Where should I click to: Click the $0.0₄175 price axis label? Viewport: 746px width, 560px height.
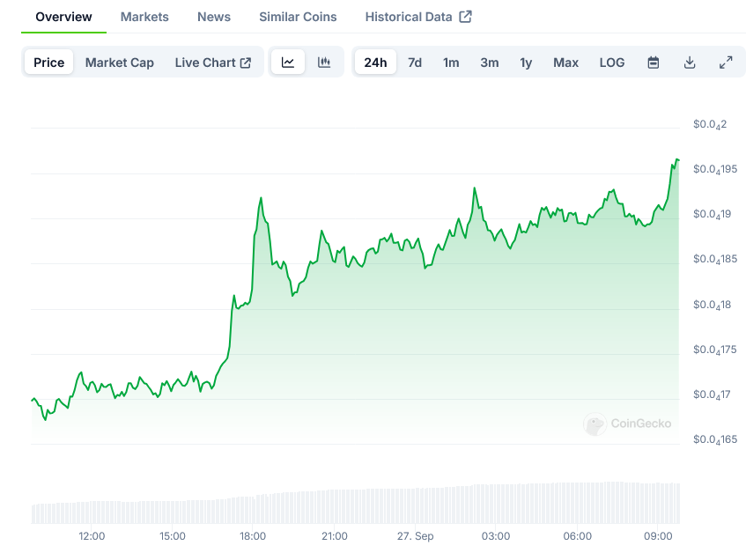click(x=715, y=350)
